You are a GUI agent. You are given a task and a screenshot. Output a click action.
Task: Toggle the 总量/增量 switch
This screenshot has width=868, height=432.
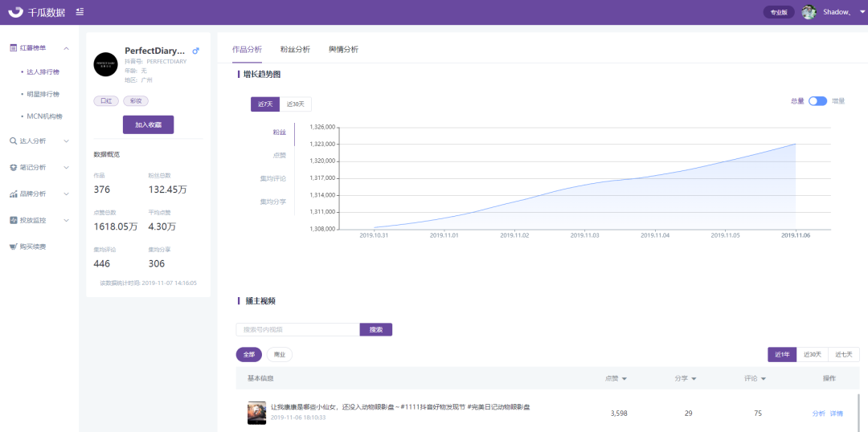point(817,101)
